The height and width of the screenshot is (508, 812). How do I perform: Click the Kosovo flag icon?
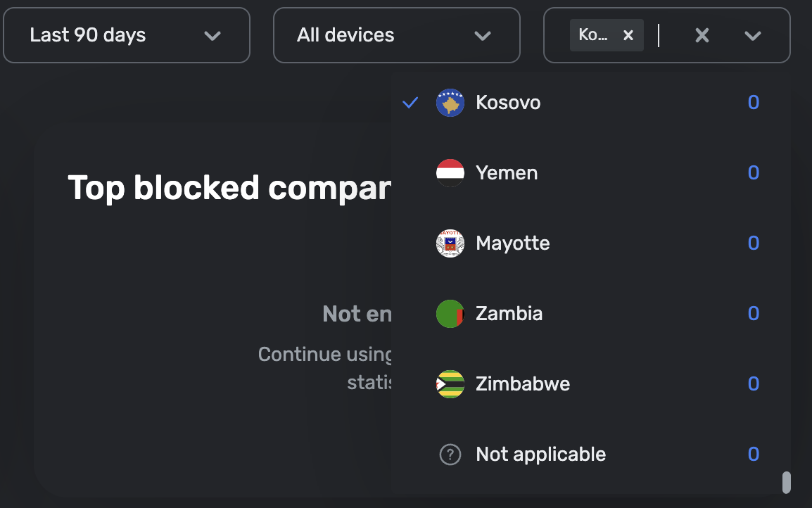pyautogui.click(x=450, y=103)
